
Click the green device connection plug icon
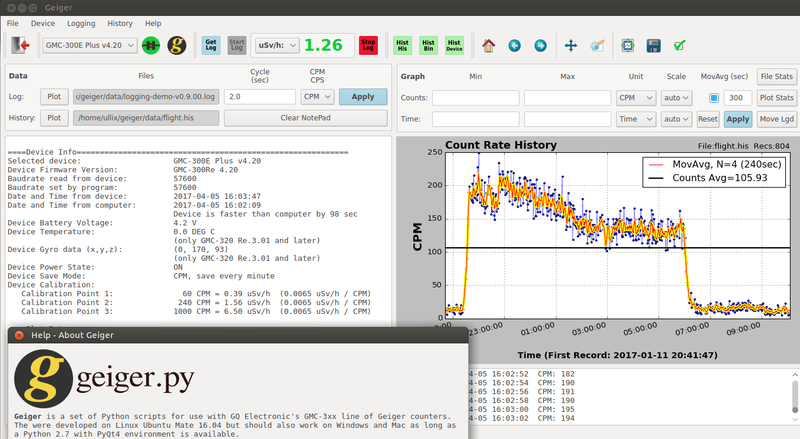click(x=151, y=45)
